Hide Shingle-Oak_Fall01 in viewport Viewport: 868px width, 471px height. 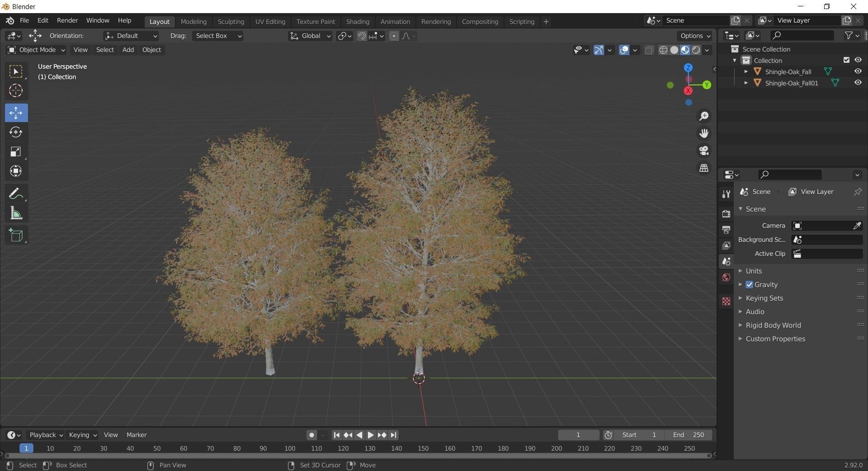(858, 83)
